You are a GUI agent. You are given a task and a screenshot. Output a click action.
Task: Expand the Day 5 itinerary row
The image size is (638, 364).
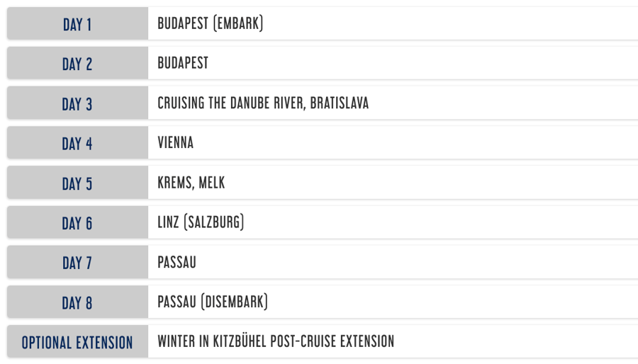[77, 183]
